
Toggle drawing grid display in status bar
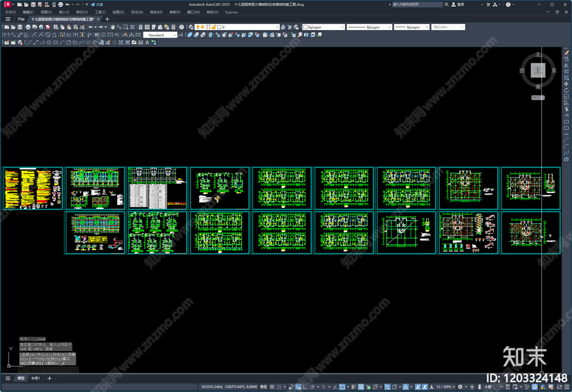coord(272,387)
